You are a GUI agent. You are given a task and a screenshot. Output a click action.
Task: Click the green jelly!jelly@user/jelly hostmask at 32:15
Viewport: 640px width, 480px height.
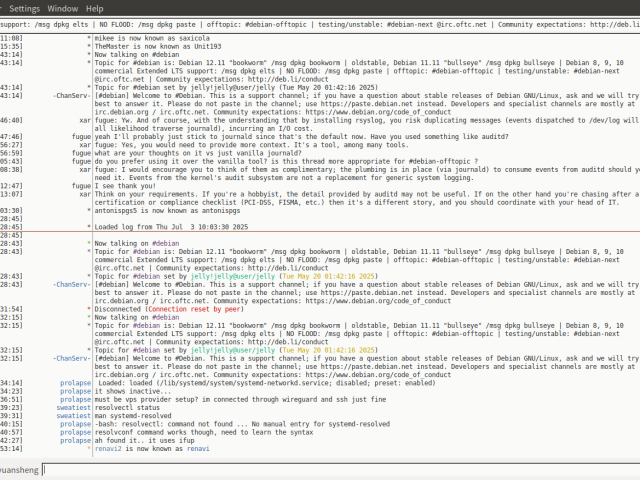233,350
